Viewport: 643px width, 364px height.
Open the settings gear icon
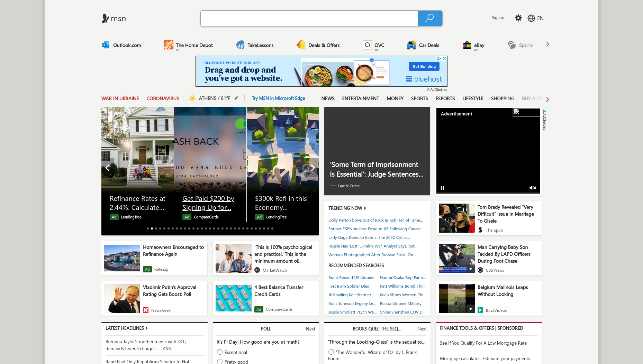(x=518, y=18)
